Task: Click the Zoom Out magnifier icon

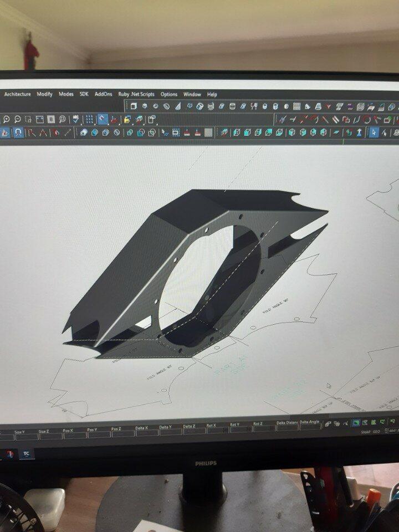Action: tap(18, 119)
